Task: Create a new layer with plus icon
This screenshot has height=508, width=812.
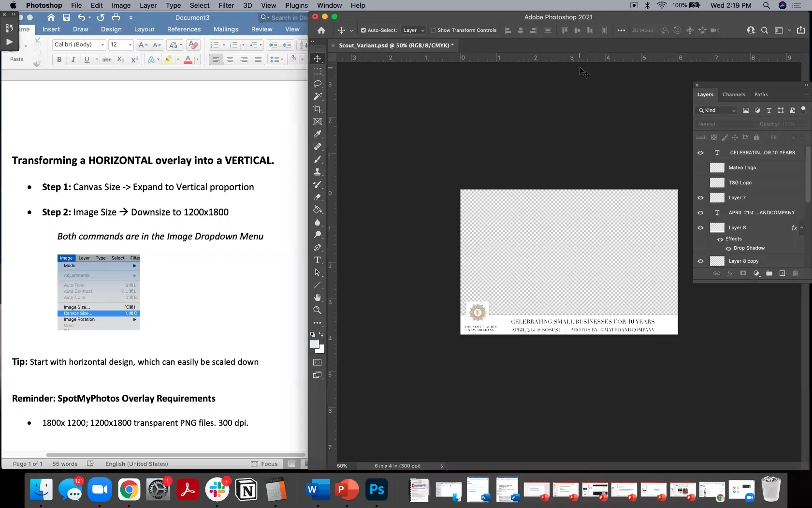Action: pos(782,273)
